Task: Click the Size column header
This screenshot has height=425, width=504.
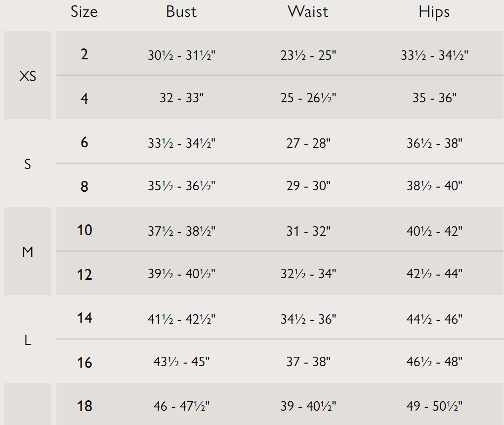Action: point(84,12)
